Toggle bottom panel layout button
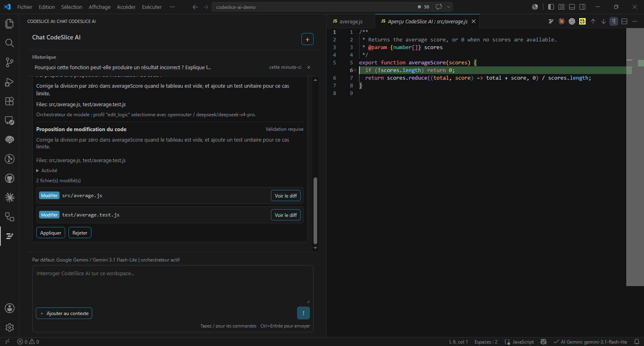644x346 pixels. click(572, 7)
